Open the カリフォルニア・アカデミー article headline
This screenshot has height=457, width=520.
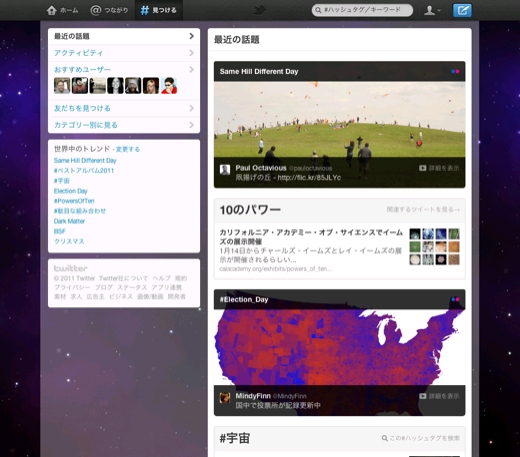click(x=311, y=237)
